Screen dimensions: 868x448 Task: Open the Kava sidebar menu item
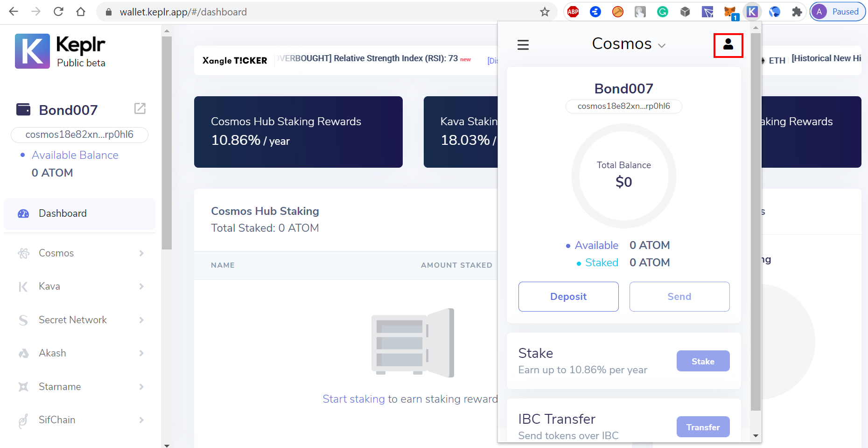point(79,286)
